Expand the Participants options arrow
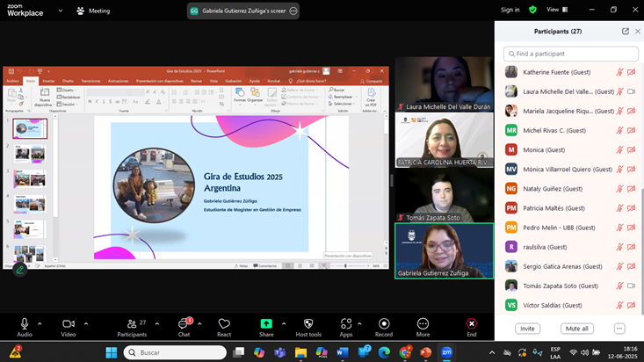 (157, 324)
